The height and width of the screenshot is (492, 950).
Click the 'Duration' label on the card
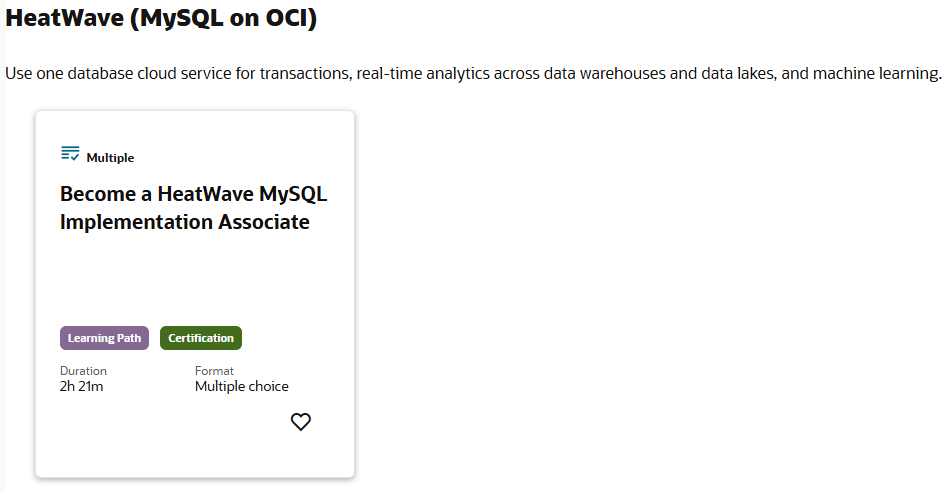tap(83, 371)
